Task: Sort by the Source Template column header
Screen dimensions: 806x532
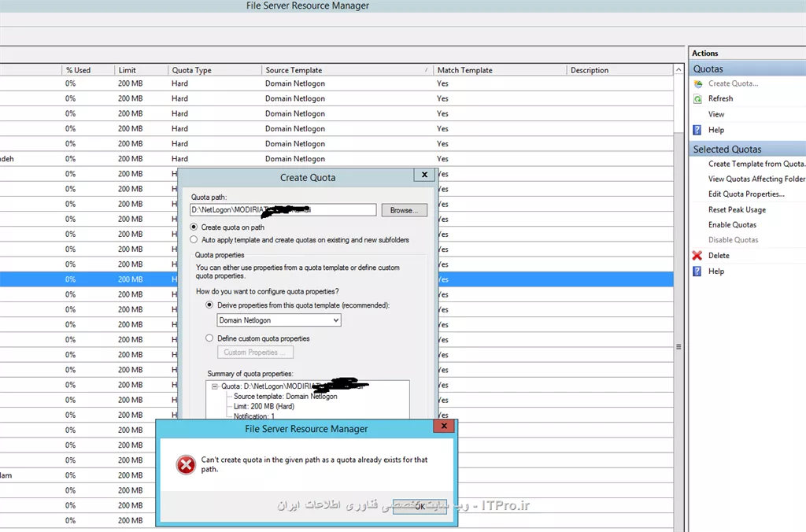Action: pyautogui.click(x=347, y=70)
